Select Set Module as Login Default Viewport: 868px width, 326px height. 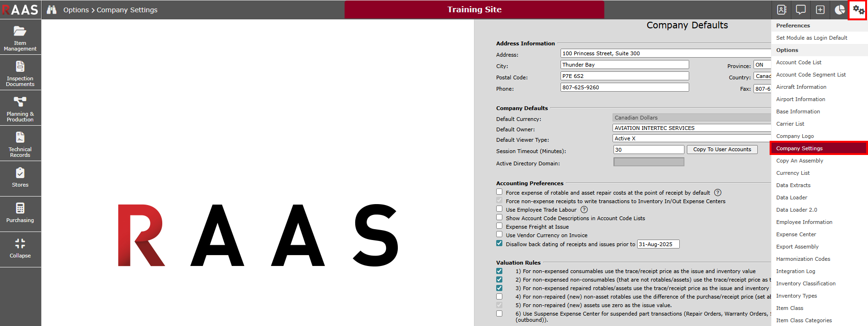click(819, 38)
